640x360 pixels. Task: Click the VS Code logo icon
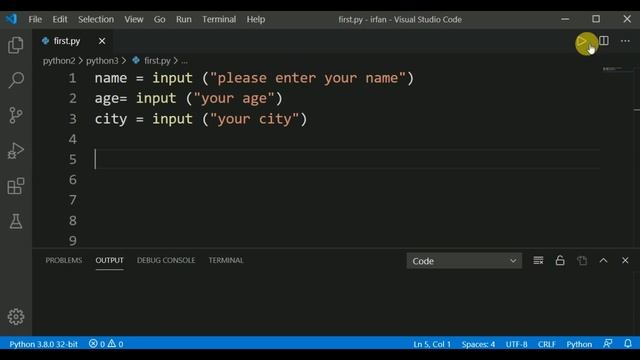[11, 19]
